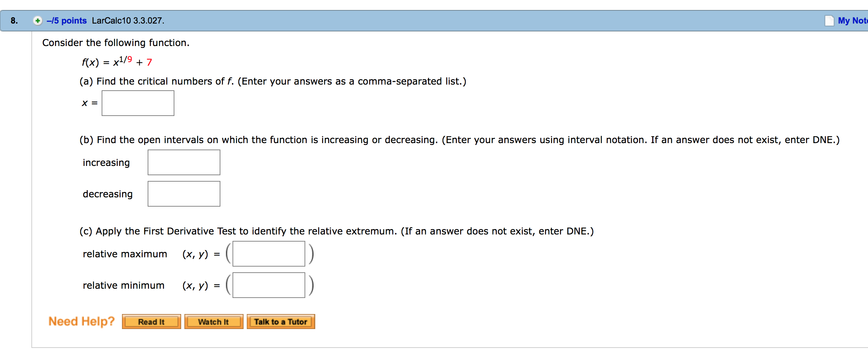
Task: Click the "decreasing" row label
Action: (x=108, y=194)
